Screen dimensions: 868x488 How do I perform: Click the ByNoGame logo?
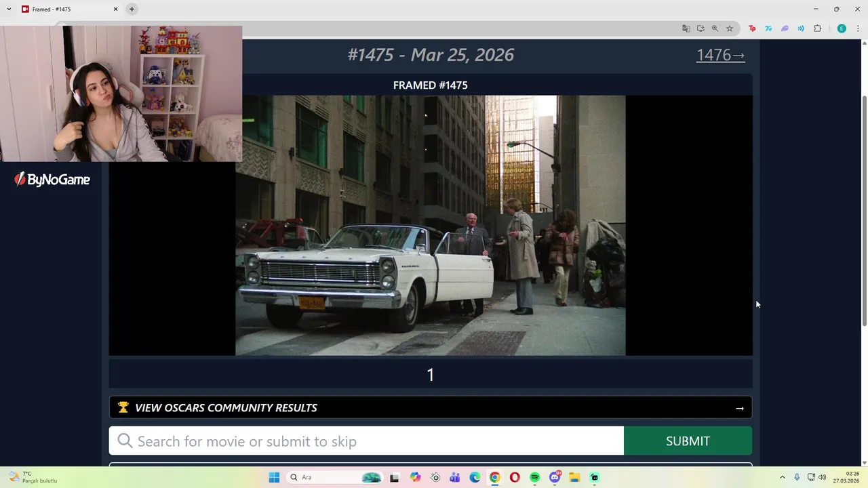pyautogui.click(x=52, y=179)
